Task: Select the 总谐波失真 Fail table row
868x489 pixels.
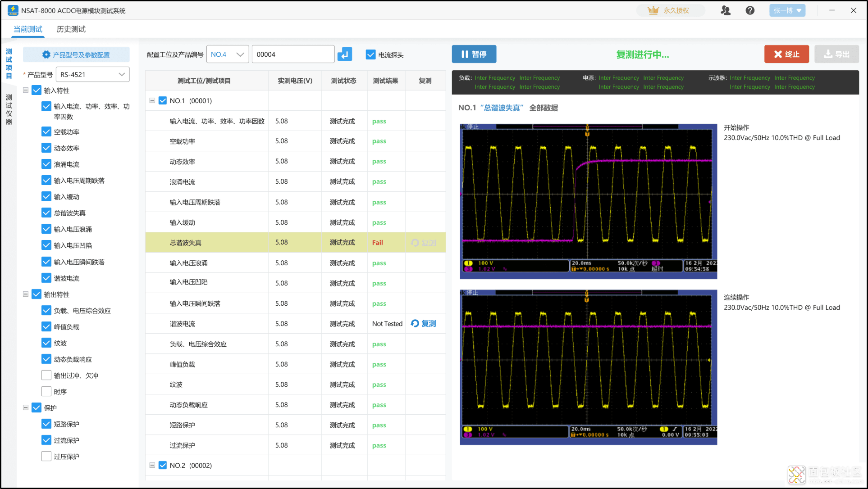Action: (x=296, y=243)
